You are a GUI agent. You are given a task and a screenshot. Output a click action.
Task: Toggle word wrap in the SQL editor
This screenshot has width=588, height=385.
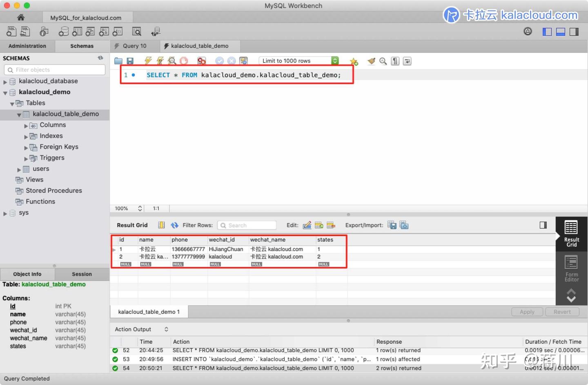(x=406, y=60)
